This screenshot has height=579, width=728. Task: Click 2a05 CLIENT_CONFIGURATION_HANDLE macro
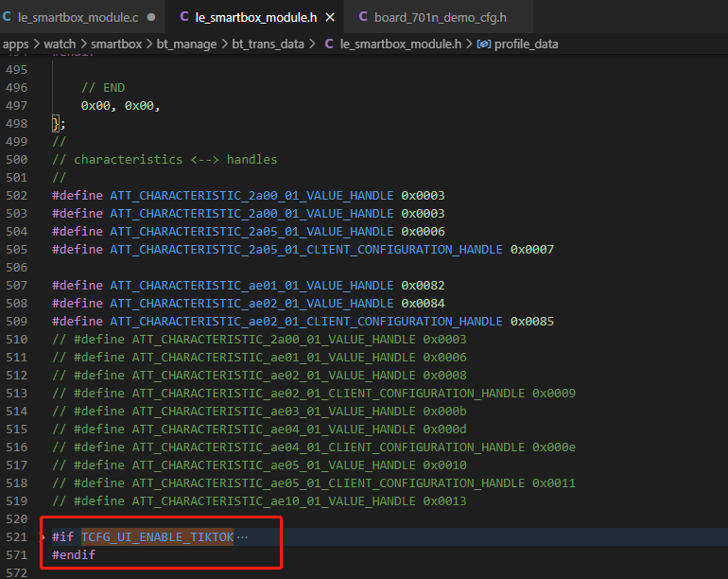click(306, 250)
